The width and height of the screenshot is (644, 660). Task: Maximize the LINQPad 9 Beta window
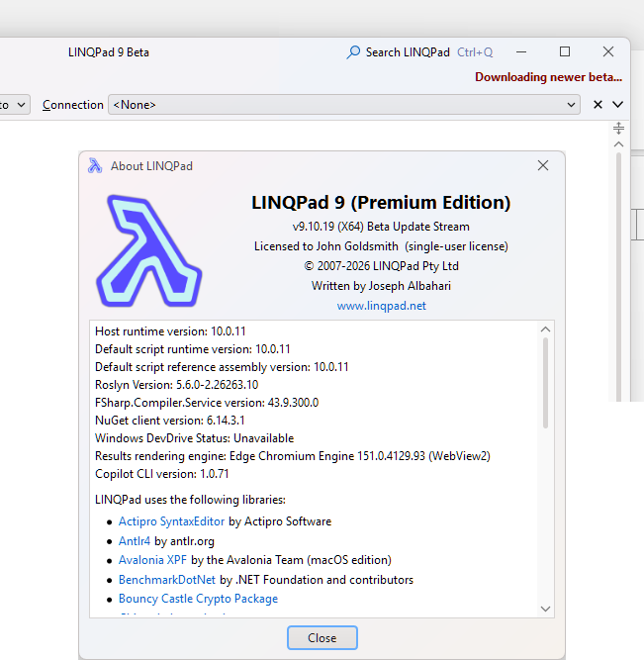point(565,51)
